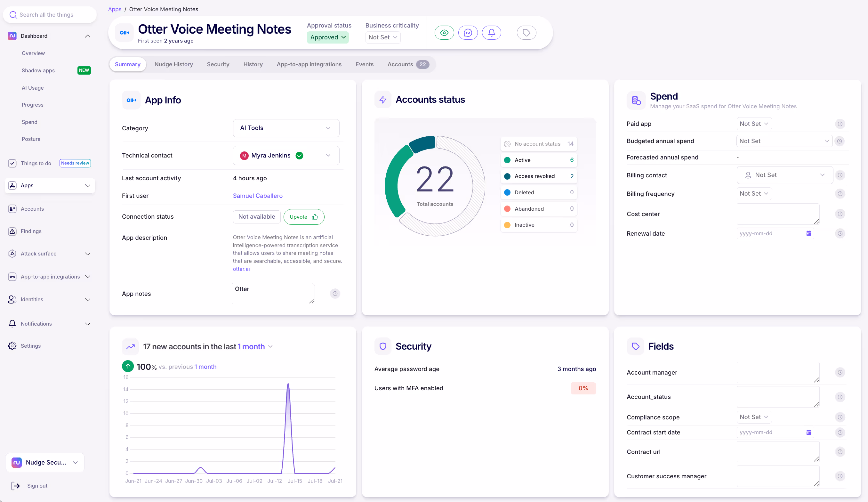Click the history clock icon for Account_status

click(840, 397)
